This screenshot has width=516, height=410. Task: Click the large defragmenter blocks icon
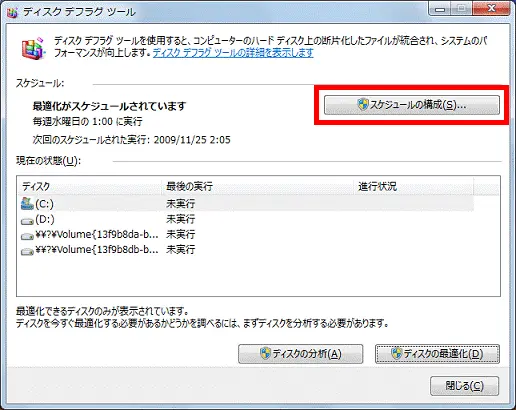34,48
